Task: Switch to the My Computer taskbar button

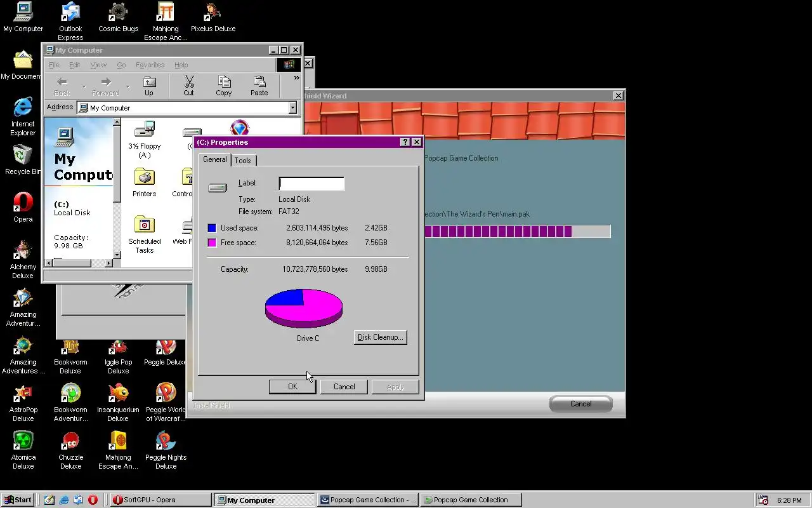Action: pyautogui.click(x=264, y=500)
